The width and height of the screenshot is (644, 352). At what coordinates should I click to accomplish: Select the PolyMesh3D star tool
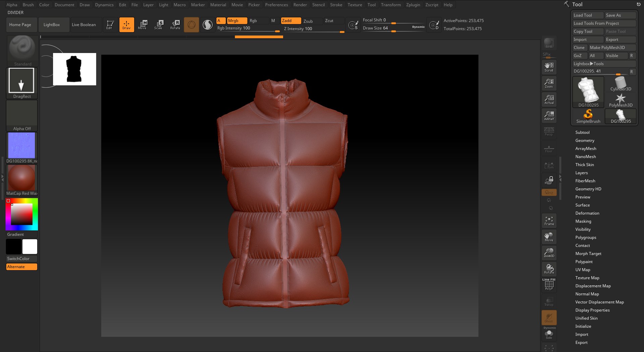click(x=621, y=100)
